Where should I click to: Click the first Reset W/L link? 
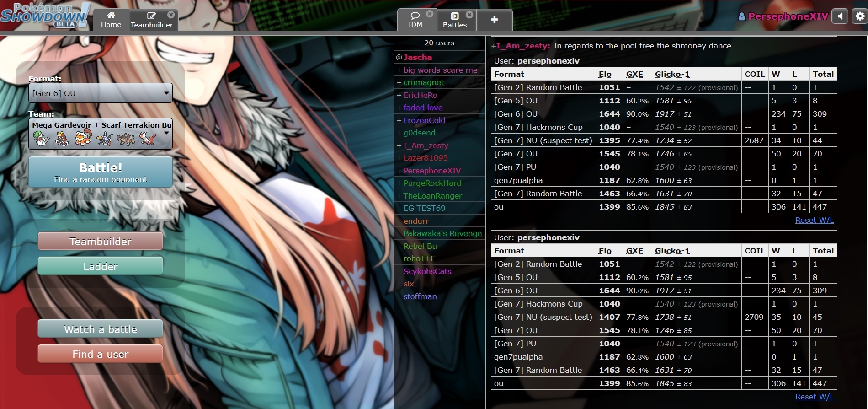click(x=815, y=220)
